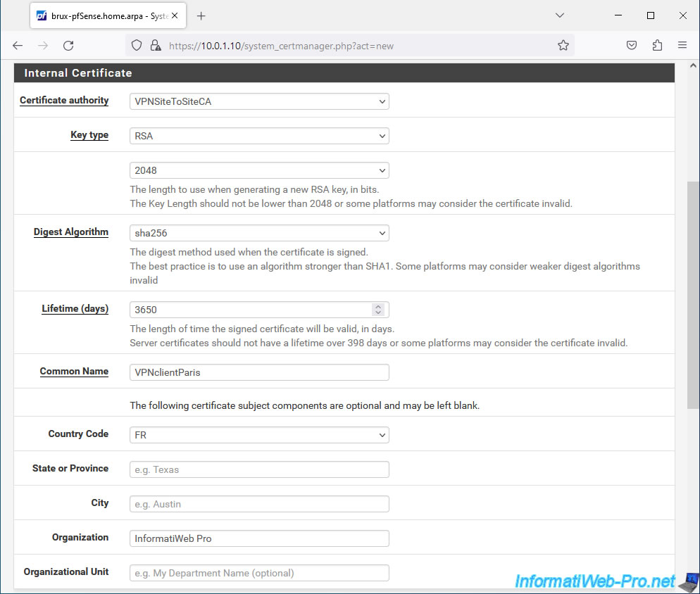Image resolution: width=700 pixels, height=594 pixels.
Task: Open the Digest Algorithm dropdown
Action: point(259,233)
